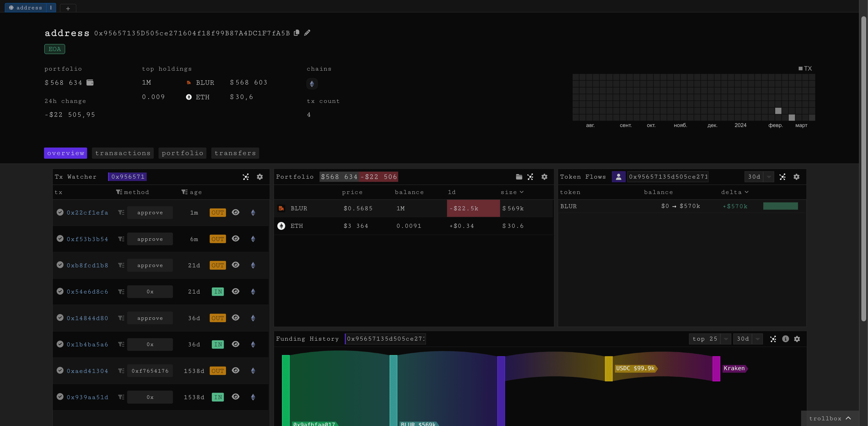Open Funding History info icon

tap(785, 339)
